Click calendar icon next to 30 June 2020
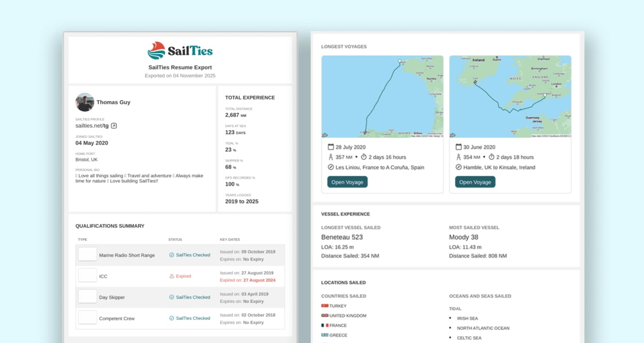Screen dimensions: 644x343 tap(458, 147)
